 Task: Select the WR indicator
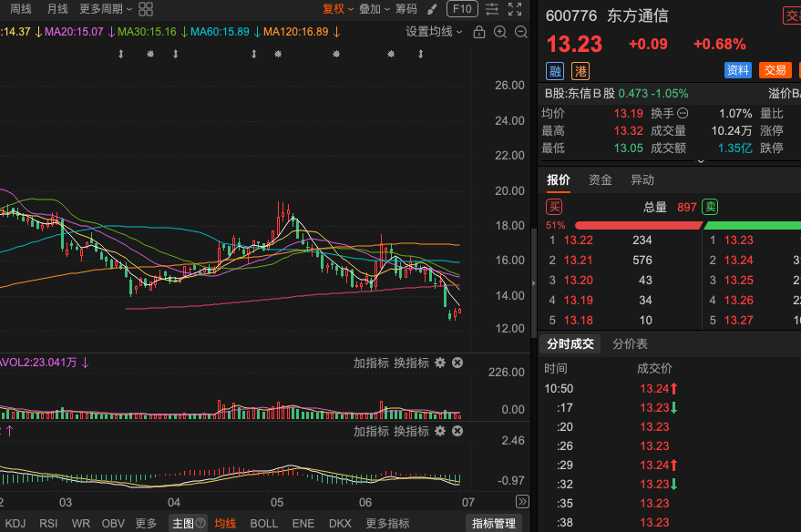click(81, 523)
